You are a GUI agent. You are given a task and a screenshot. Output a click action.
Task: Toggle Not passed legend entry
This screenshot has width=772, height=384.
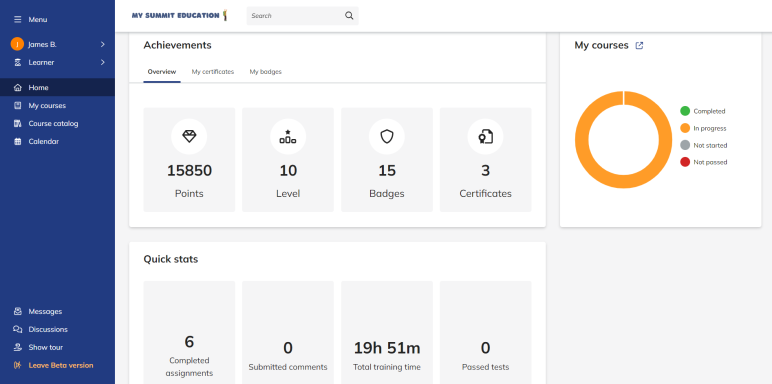(704, 162)
